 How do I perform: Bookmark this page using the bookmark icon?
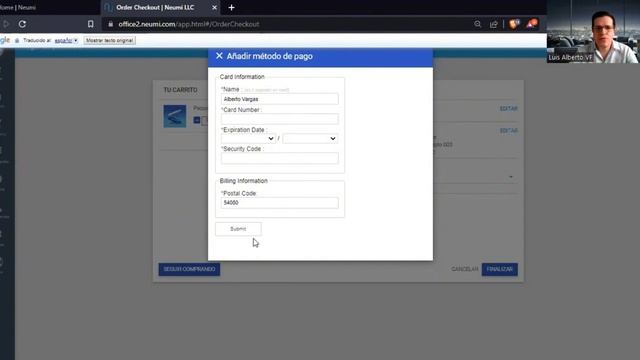tap(91, 24)
